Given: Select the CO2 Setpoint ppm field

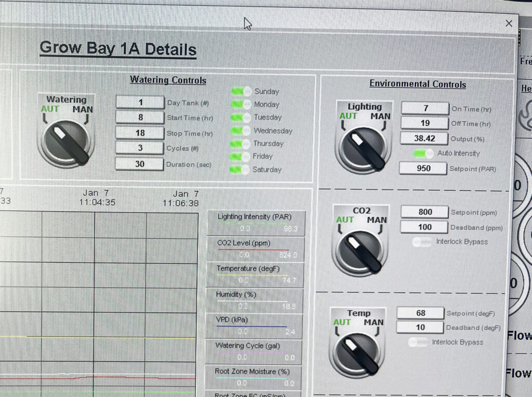Looking at the screenshot, I should coord(424,212).
